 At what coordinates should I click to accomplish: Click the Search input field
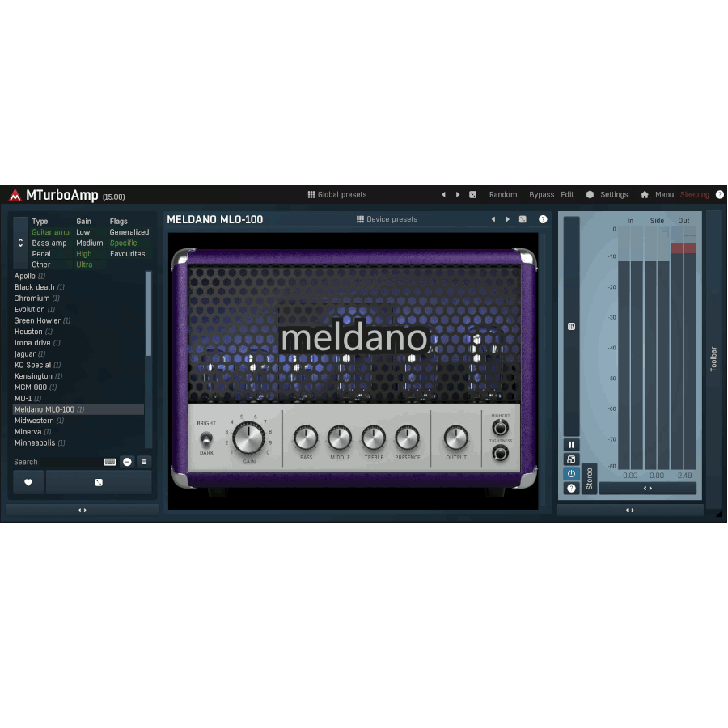[57, 462]
